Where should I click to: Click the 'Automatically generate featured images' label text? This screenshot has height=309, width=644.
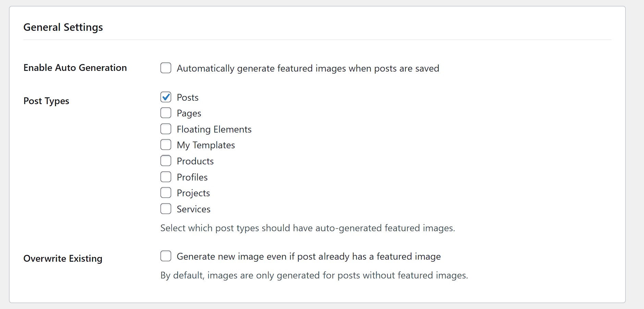tap(308, 69)
